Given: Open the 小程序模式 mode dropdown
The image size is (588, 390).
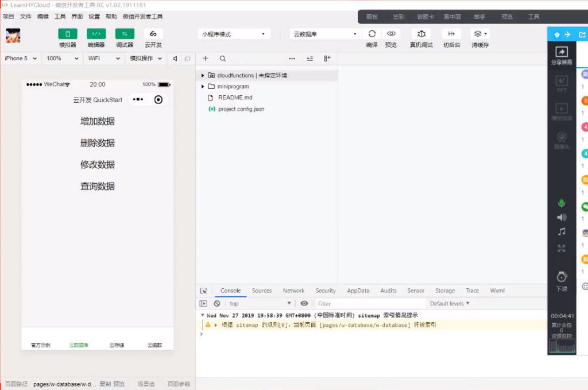Looking at the screenshot, I should (234, 34).
